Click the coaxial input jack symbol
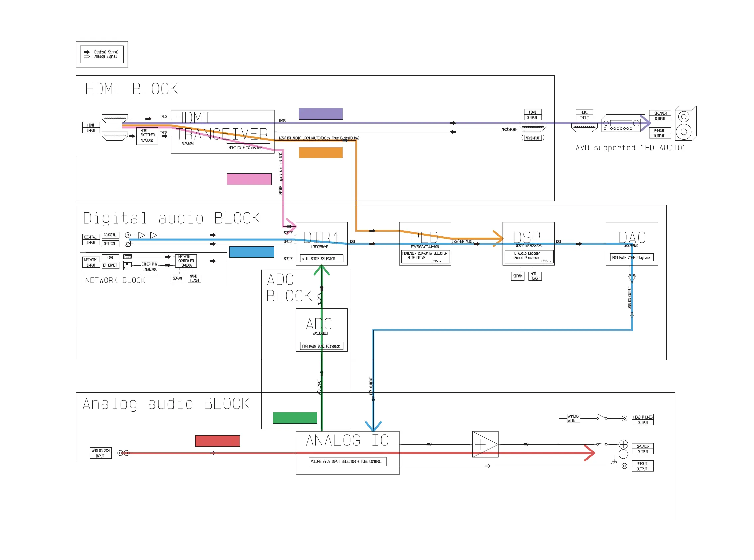754x560 pixels. coord(128,235)
